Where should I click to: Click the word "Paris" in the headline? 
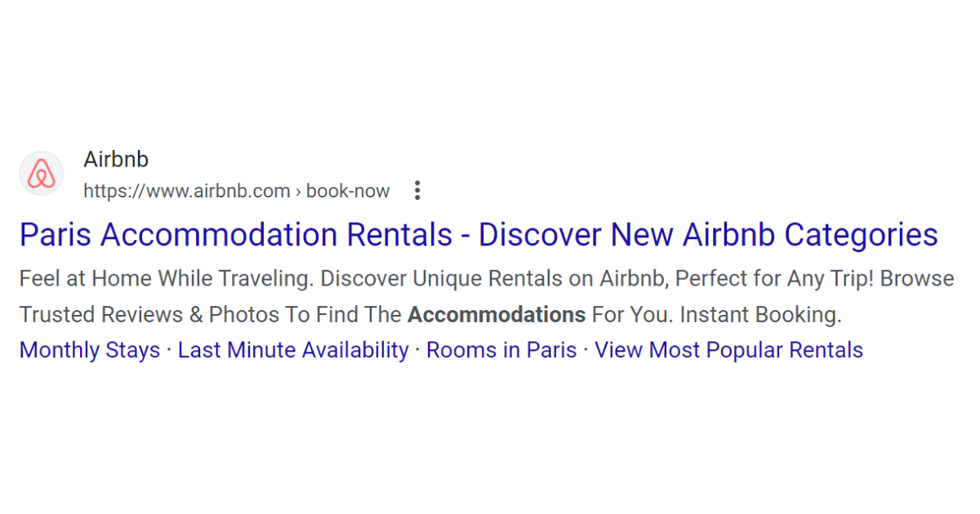click(x=55, y=235)
